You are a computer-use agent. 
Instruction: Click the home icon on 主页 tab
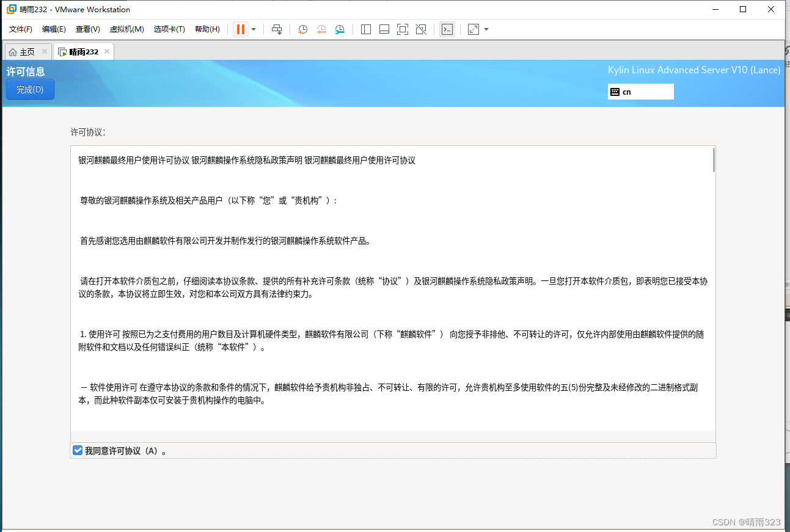(13, 52)
